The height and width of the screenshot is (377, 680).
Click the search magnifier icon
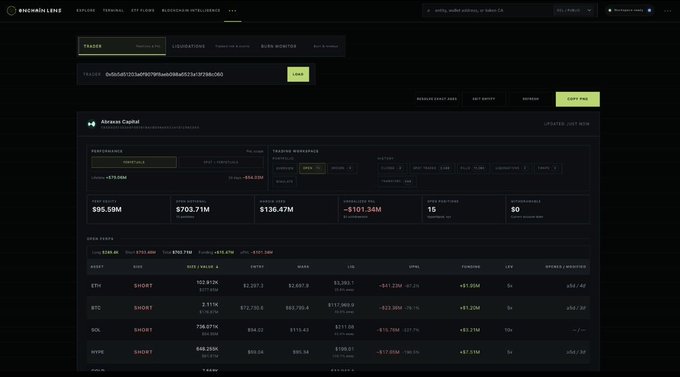pyautogui.click(x=428, y=10)
